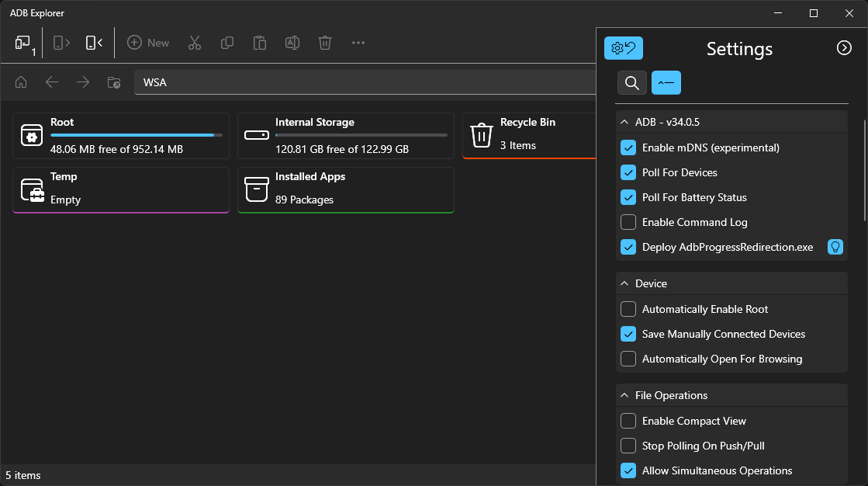Open the more options ellipsis menu

coord(358,43)
